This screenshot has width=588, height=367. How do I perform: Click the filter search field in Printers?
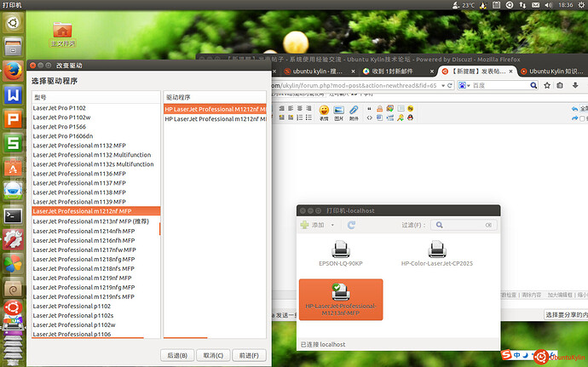coord(464,225)
